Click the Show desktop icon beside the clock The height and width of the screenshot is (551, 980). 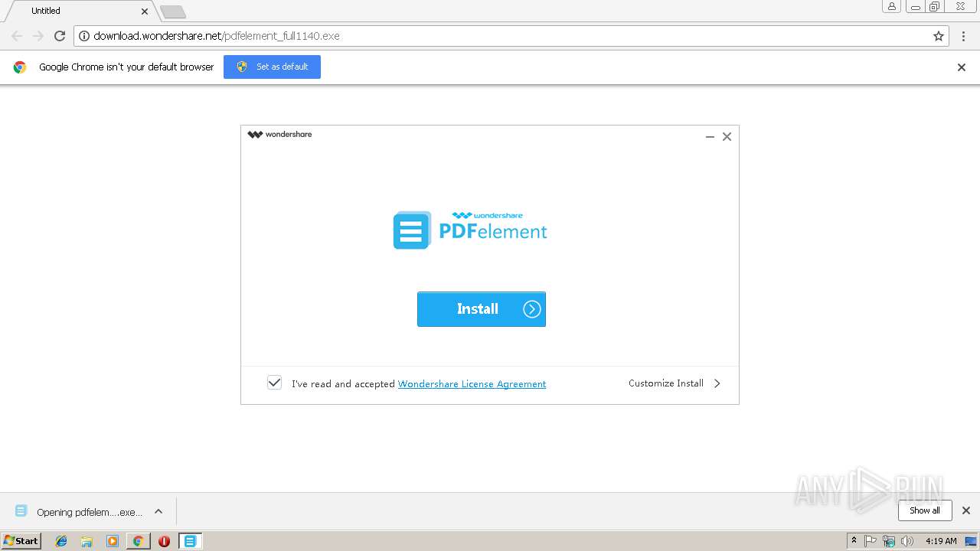[x=972, y=541]
